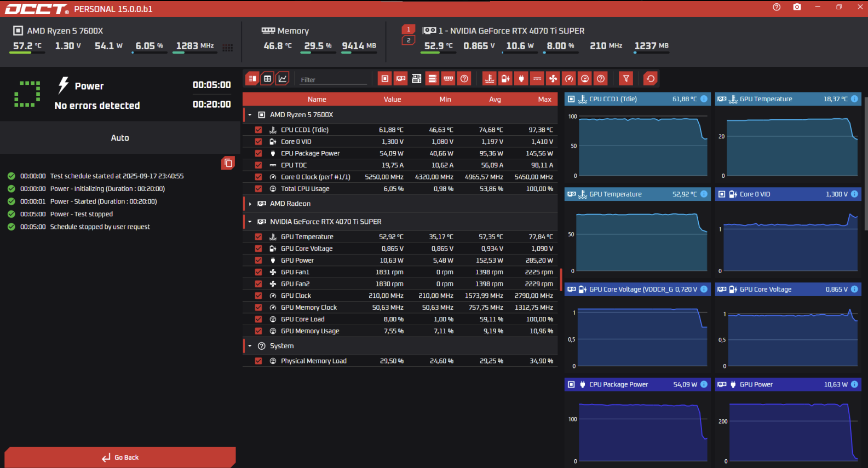The width and height of the screenshot is (868, 468).
Task: Filter sensors by CPU hardware icon
Action: tap(385, 79)
